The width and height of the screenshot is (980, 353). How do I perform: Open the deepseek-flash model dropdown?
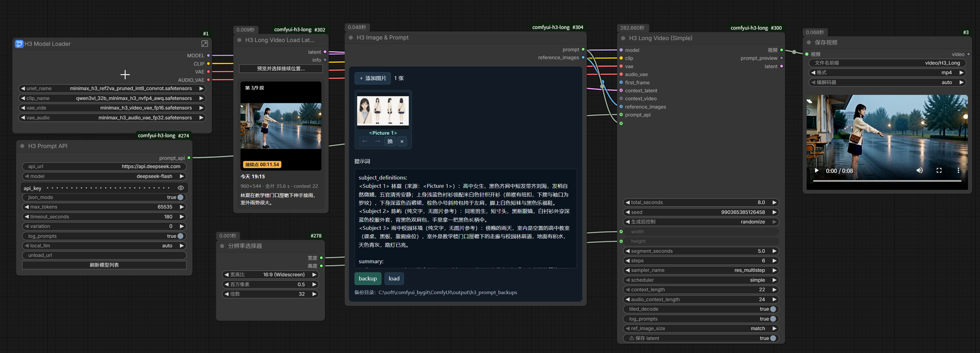coord(104,176)
